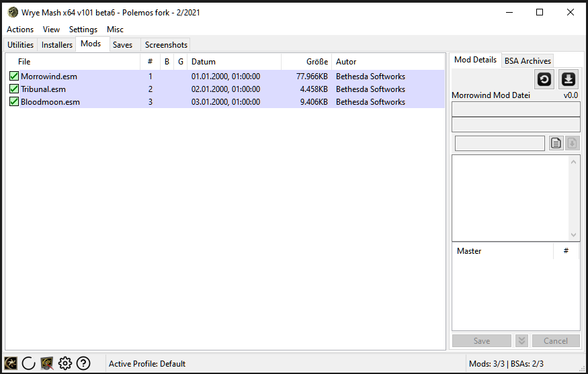Switch to the Installers tab

tap(57, 45)
